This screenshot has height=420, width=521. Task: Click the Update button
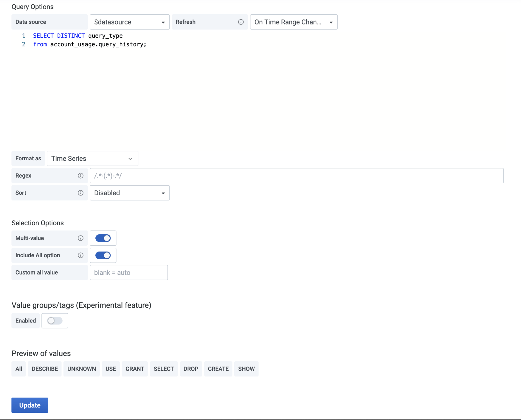[29, 405]
